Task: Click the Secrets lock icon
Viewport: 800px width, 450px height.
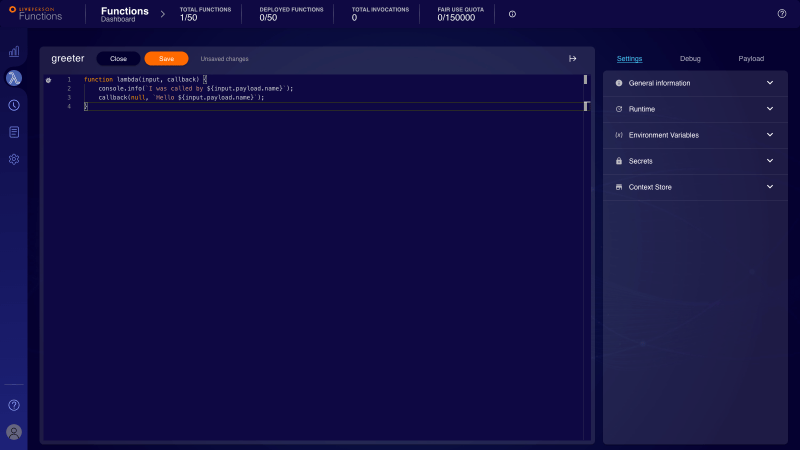Action: (619, 161)
